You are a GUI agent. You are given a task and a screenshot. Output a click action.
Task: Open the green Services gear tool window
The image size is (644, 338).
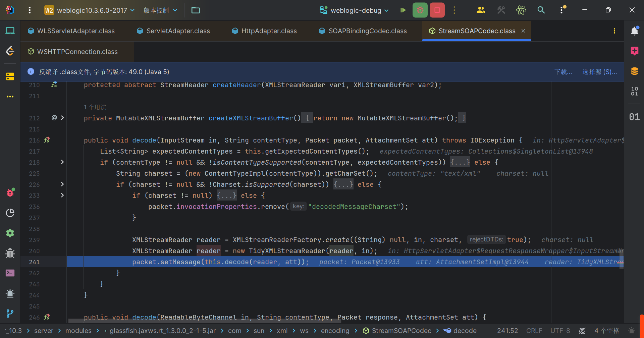10,233
